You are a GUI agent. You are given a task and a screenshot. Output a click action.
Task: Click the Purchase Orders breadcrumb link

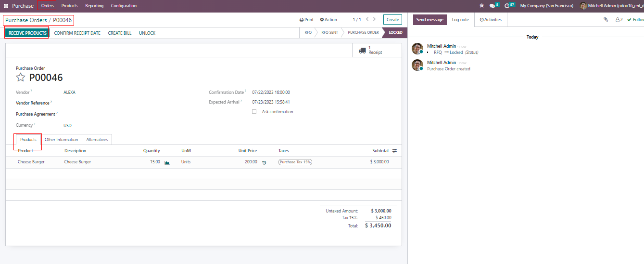(x=26, y=20)
